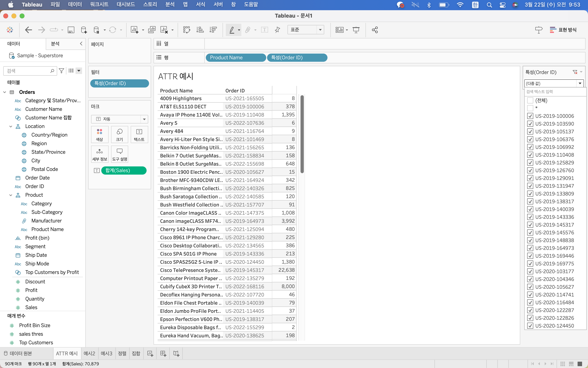Click the sort descending icon

click(213, 30)
